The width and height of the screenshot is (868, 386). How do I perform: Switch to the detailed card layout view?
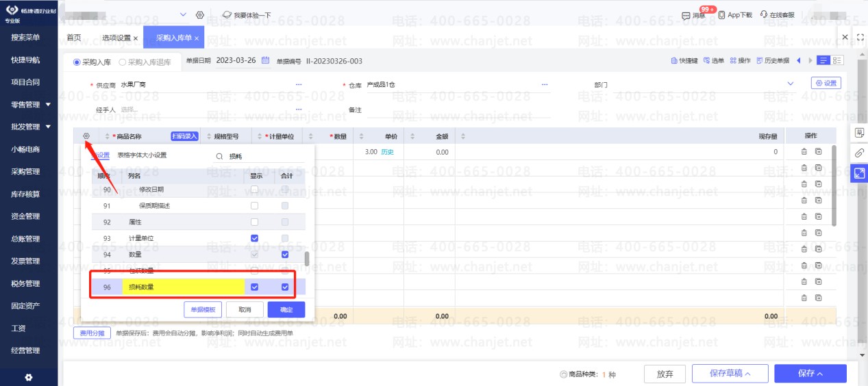(837, 61)
